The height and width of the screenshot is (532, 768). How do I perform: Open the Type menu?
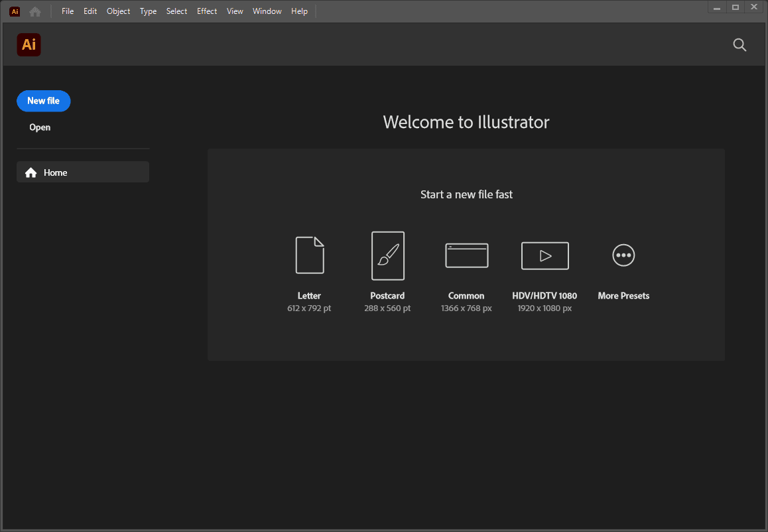click(148, 11)
